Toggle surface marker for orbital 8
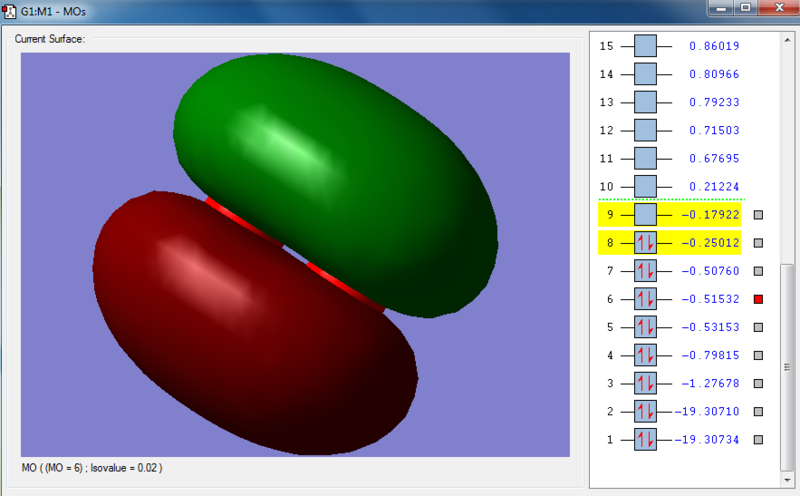Viewport: 800px width, 496px height. 758,243
